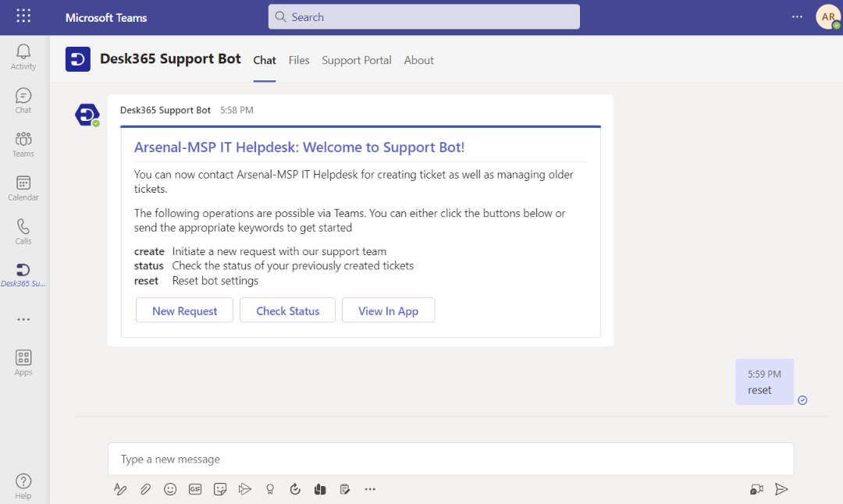Viewport: 843px width, 504px height.
Task: Attach a file with the paperclip icon
Action: pyautogui.click(x=145, y=489)
